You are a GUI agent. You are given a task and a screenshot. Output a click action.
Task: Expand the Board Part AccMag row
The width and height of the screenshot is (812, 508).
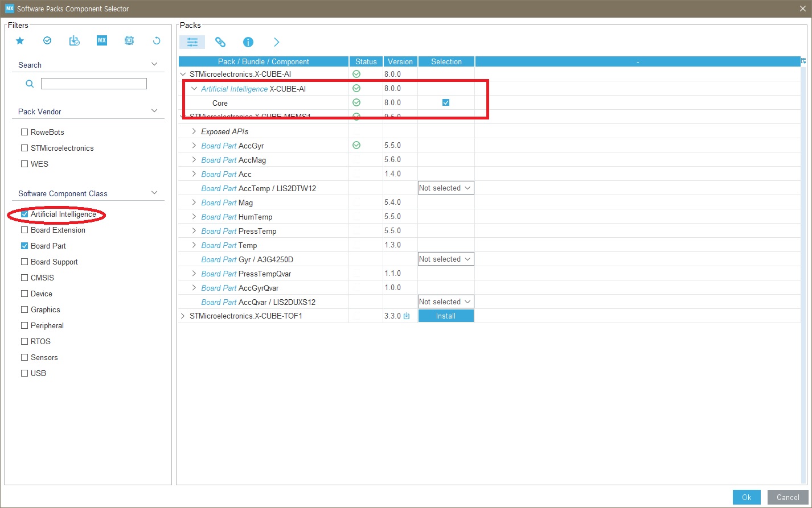point(194,159)
